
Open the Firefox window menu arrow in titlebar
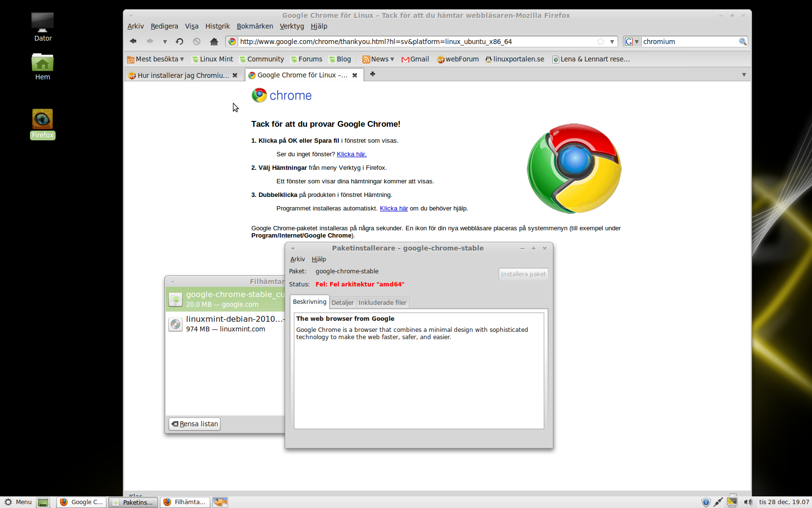131,15
